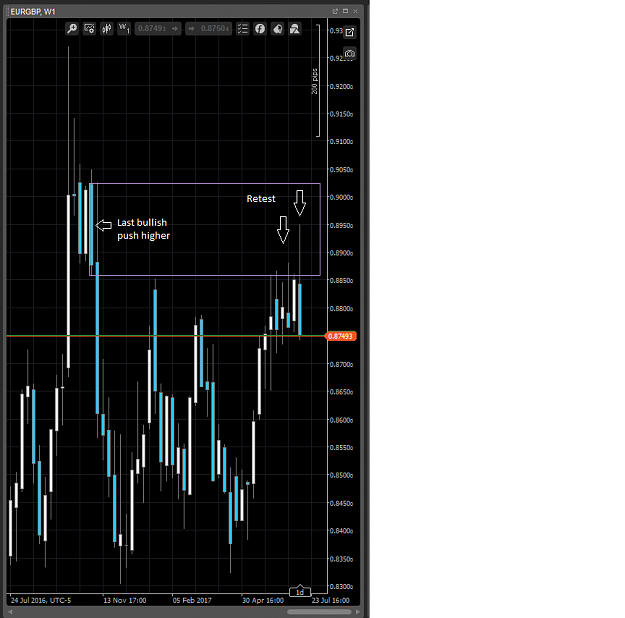The height and width of the screenshot is (618, 625).
Task: Open the indicators function icon
Action: [260, 29]
